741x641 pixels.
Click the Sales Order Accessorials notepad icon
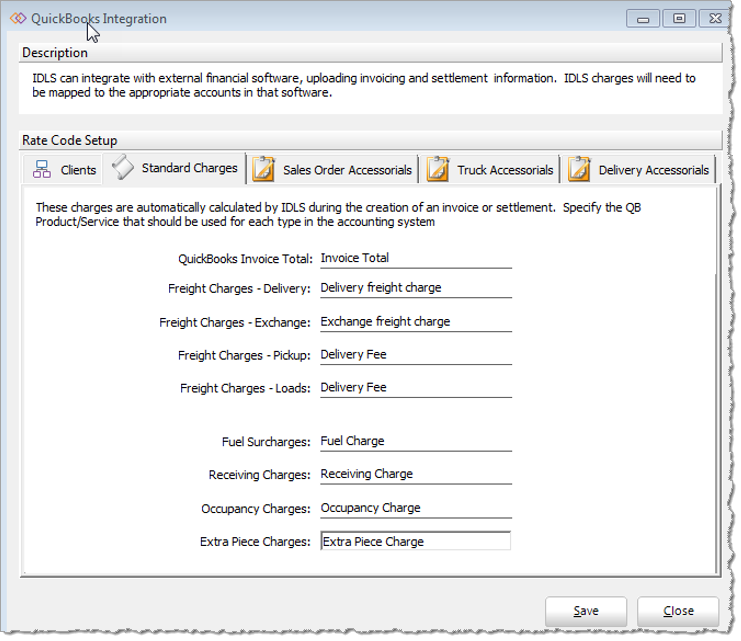click(263, 169)
